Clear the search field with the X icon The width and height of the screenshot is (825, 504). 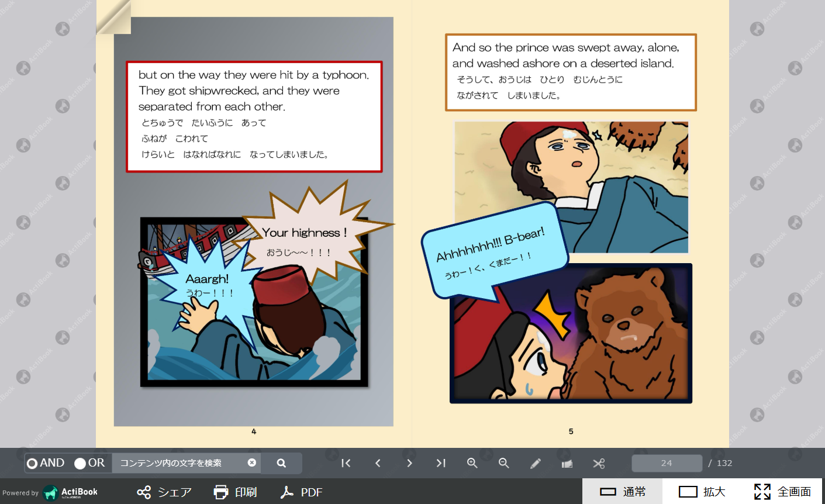pos(252,462)
